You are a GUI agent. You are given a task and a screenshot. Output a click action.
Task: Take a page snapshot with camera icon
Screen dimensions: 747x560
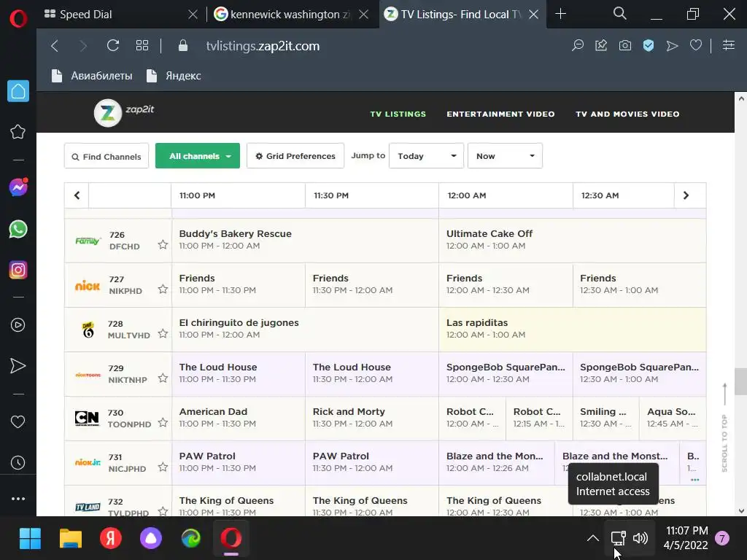pyautogui.click(x=625, y=46)
